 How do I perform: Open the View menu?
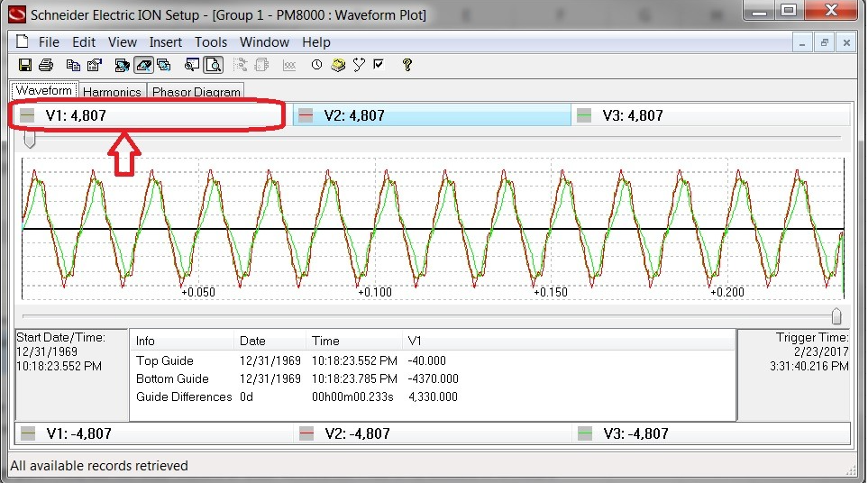tap(123, 42)
